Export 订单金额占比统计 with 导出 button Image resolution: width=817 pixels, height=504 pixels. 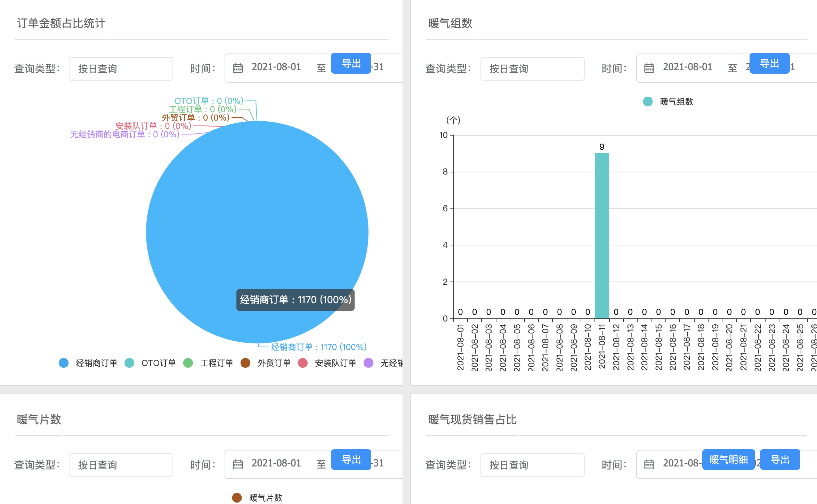point(351,63)
